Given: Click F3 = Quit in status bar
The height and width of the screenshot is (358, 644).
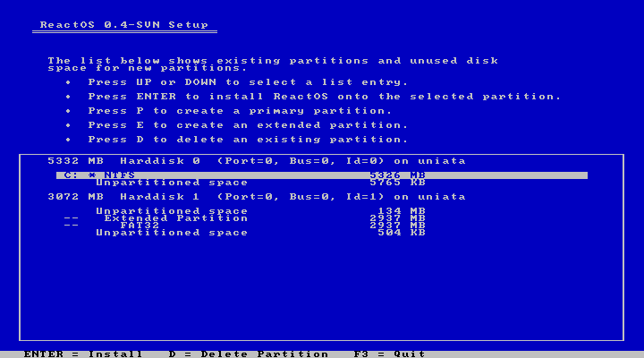Looking at the screenshot, I should point(389,354).
